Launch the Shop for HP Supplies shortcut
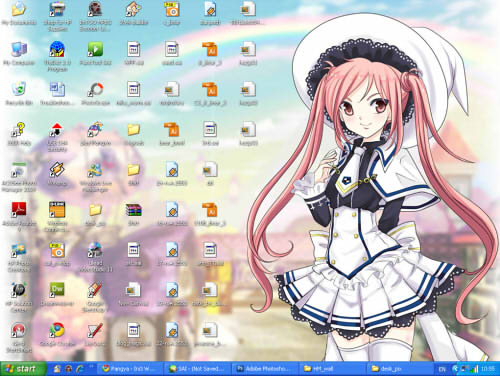 click(x=57, y=9)
